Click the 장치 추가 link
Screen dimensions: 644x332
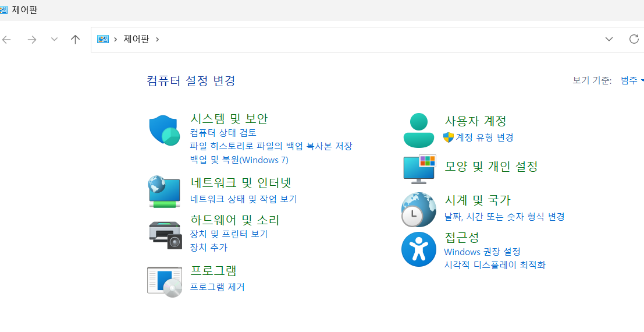pos(209,247)
